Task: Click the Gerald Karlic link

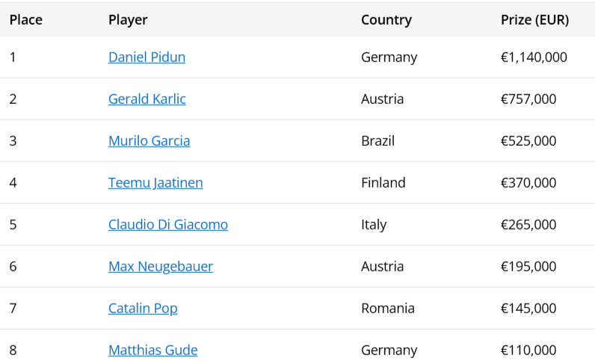Action: 147,99
